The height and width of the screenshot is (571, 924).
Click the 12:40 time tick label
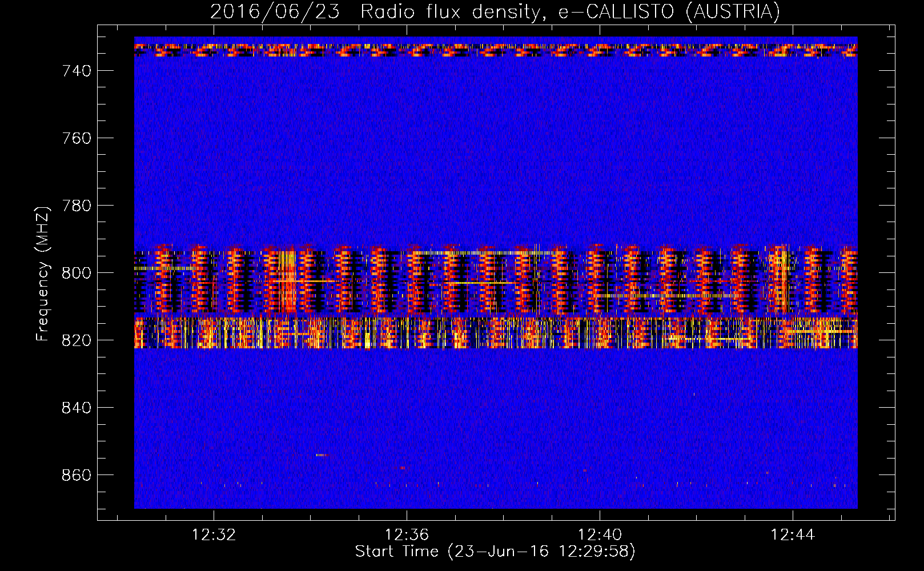pyautogui.click(x=600, y=535)
